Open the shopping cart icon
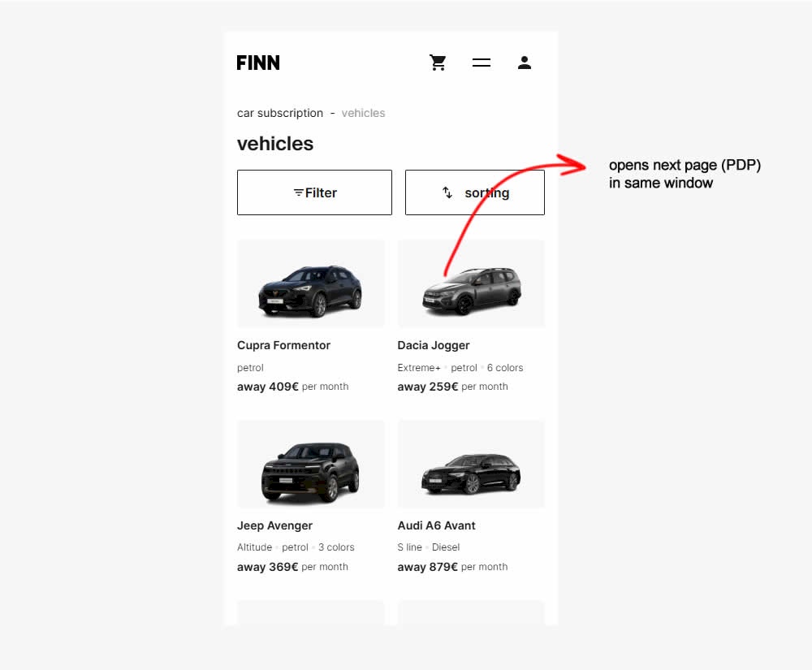The height and width of the screenshot is (670, 812). [x=438, y=63]
